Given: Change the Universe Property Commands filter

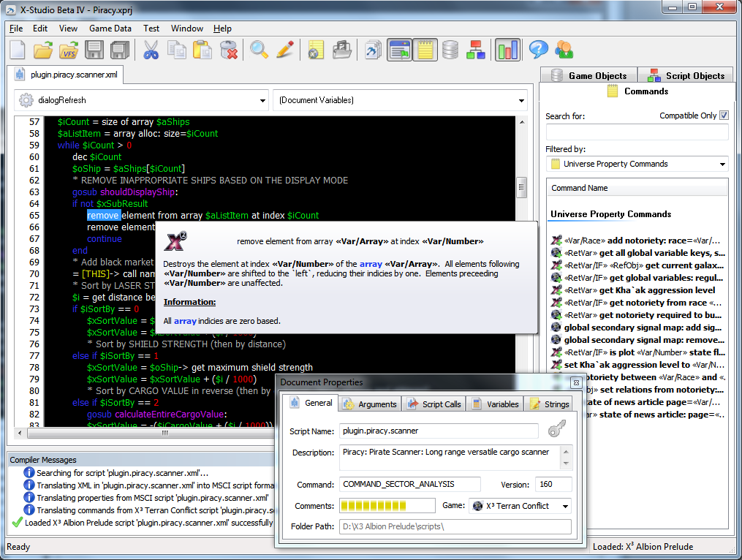Looking at the screenshot, I should click(722, 164).
